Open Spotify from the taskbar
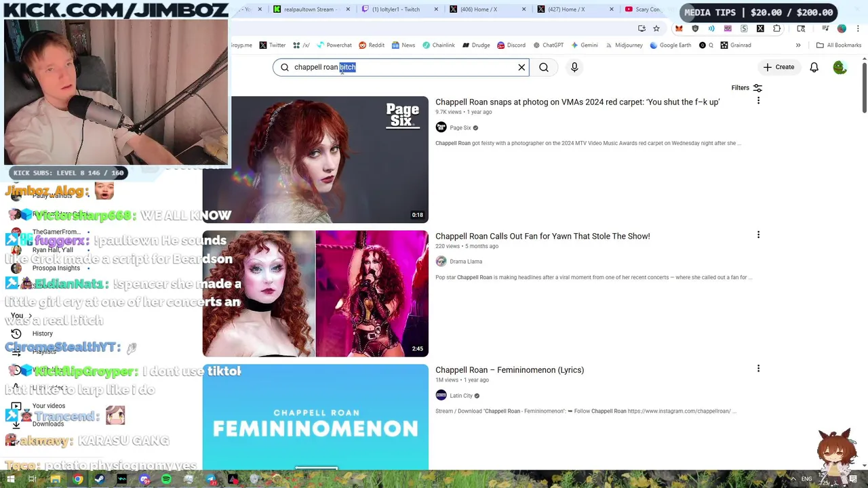 click(166, 480)
